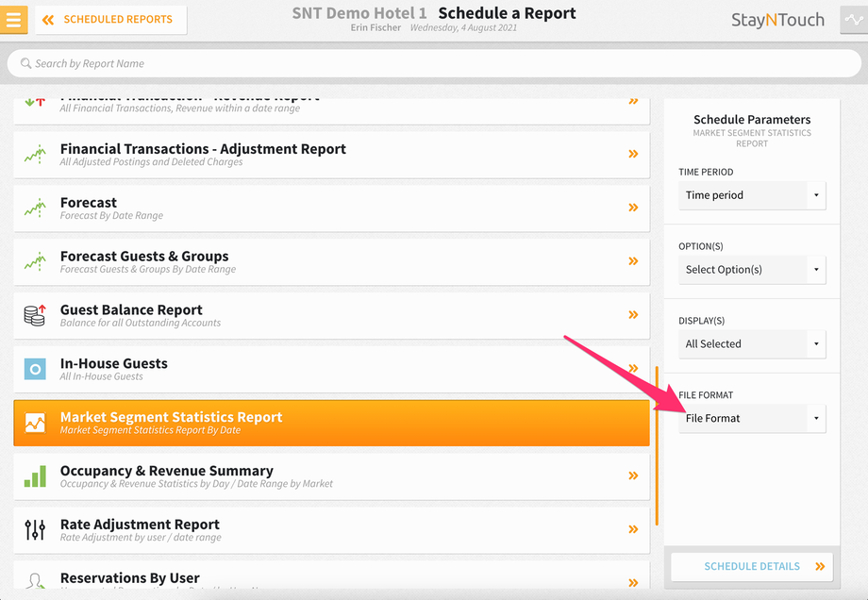Click 'All In-House Guests' description

101,377
